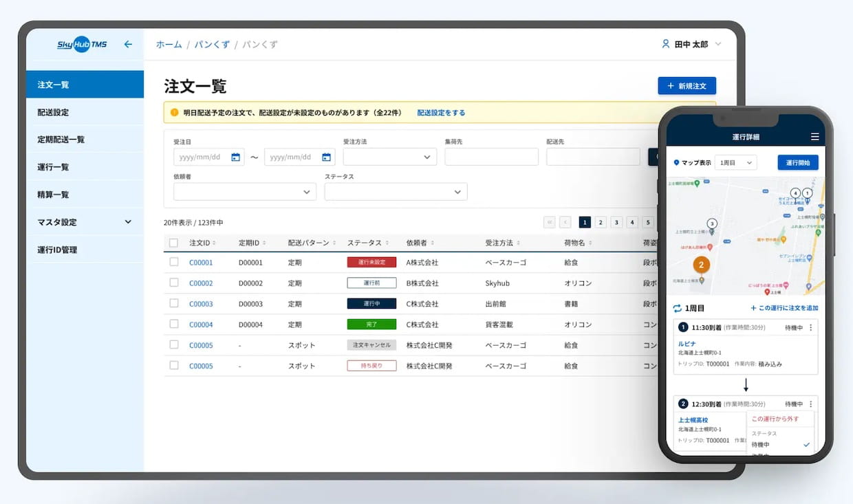The width and height of the screenshot is (853, 504).
Task: Sort by 定期ID column
Action: click(264, 243)
